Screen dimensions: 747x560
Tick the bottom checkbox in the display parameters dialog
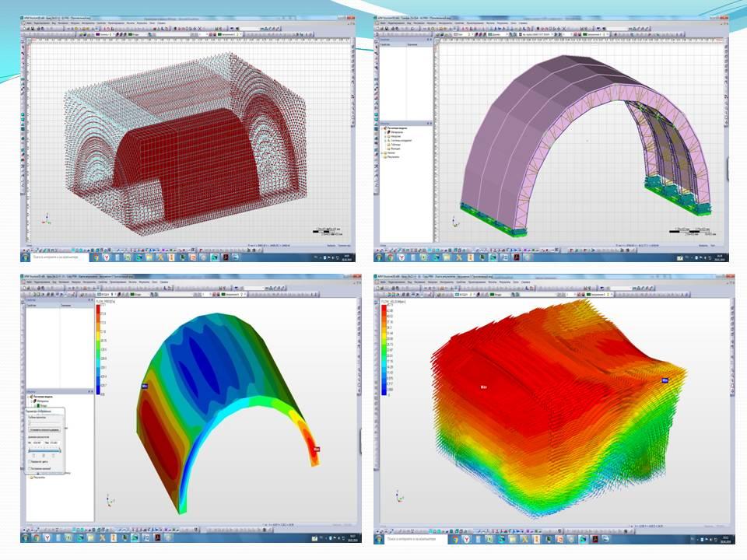30,470
